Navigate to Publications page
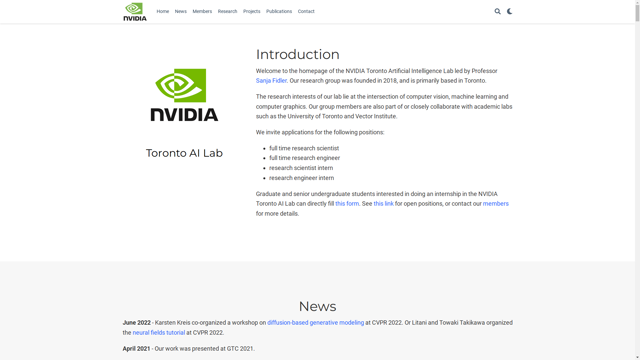This screenshot has width=640, height=360. (279, 11)
